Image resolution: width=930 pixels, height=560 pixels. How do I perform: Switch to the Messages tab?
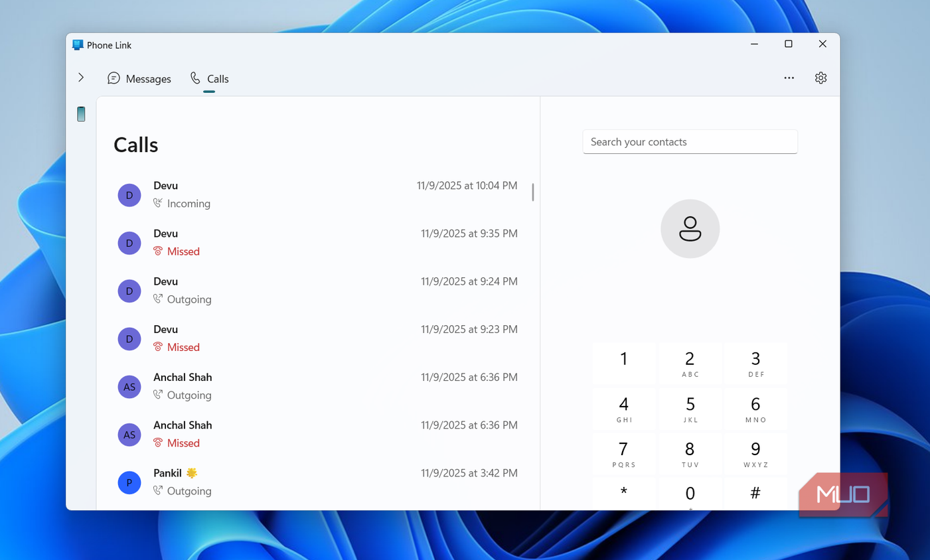pos(139,78)
